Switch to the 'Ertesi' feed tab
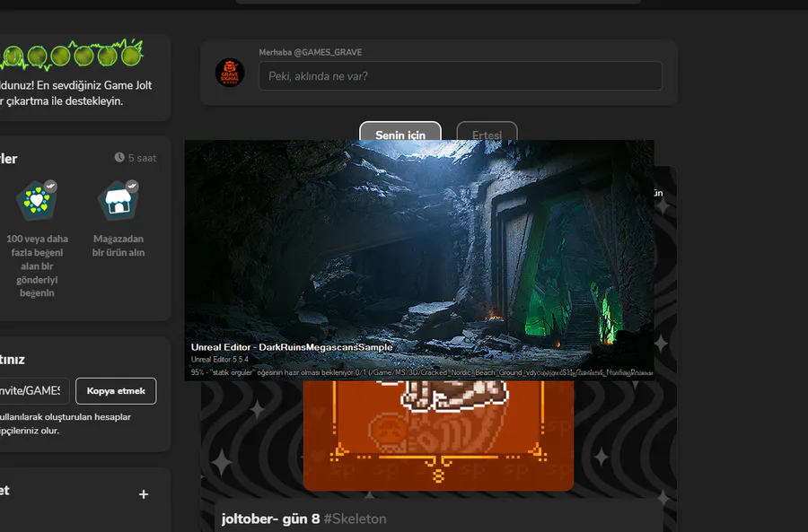This screenshot has width=808, height=532. click(487, 131)
